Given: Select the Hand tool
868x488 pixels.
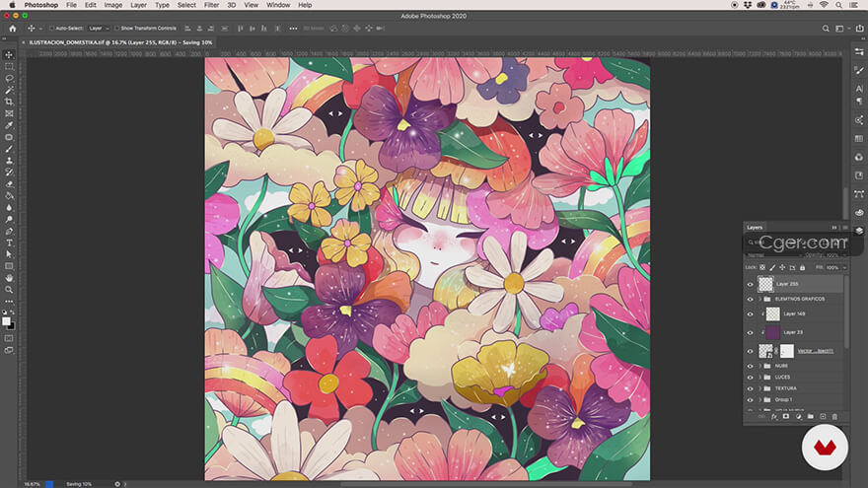Looking at the screenshot, I should point(9,278).
